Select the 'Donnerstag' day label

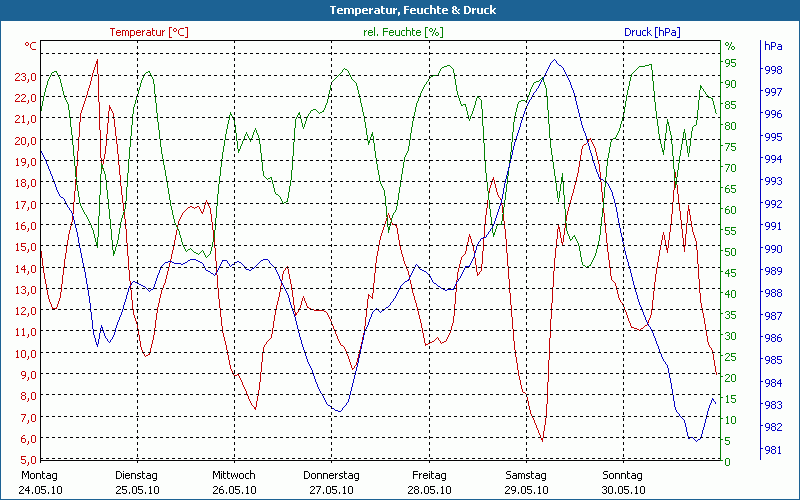point(331,475)
